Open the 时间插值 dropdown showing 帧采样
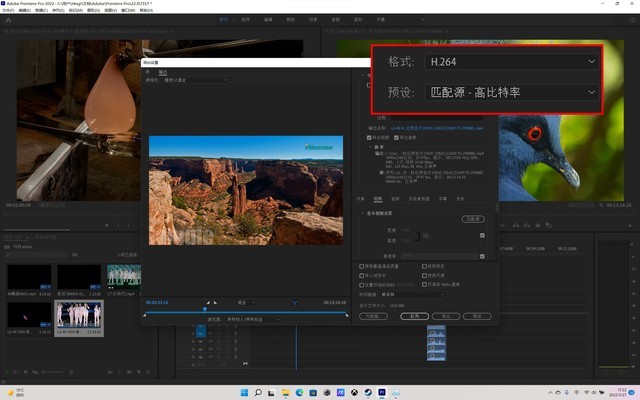The height and width of the screenshot is (400, 640). pyautogui.click(x=412, y=294)
